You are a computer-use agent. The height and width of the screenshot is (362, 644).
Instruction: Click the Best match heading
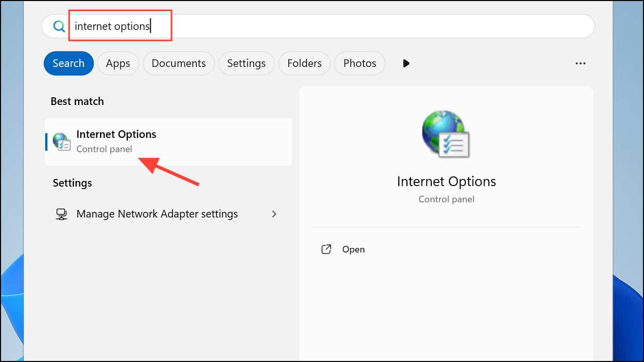pyautogui.click(x=77, y=101)
